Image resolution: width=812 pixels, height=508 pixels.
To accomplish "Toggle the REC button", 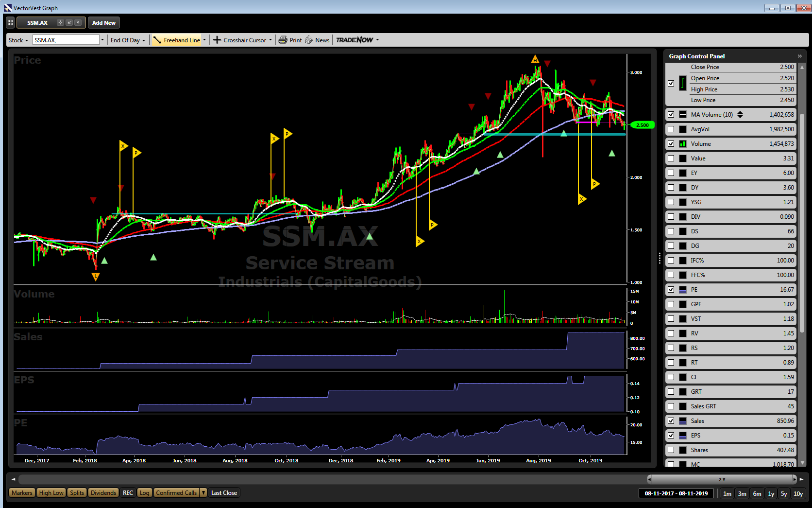I will (128, 493).
